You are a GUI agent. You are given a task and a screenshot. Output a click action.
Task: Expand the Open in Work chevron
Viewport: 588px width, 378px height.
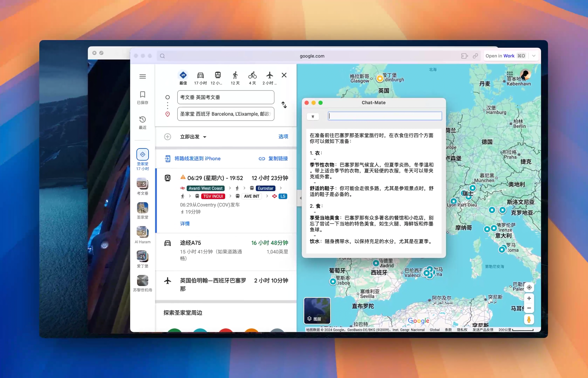click(x=534, y=56)
